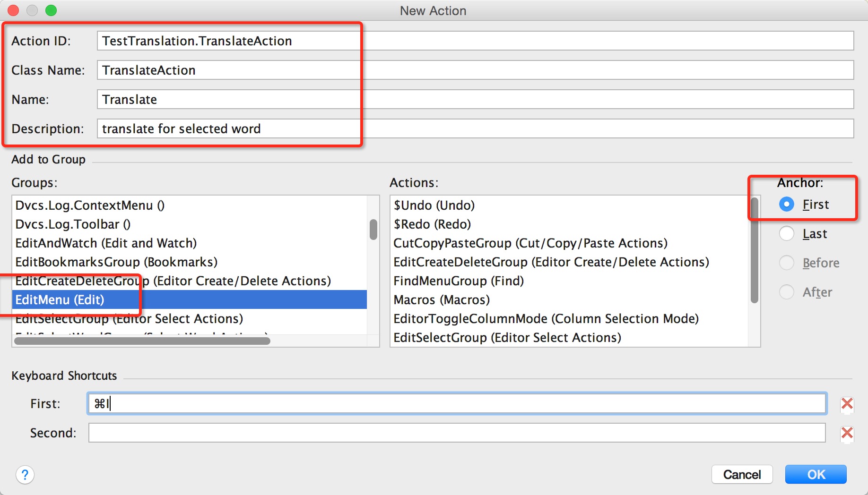Open help via the question mark icon
Screen dimensions: 868x495
coord(25,475)
